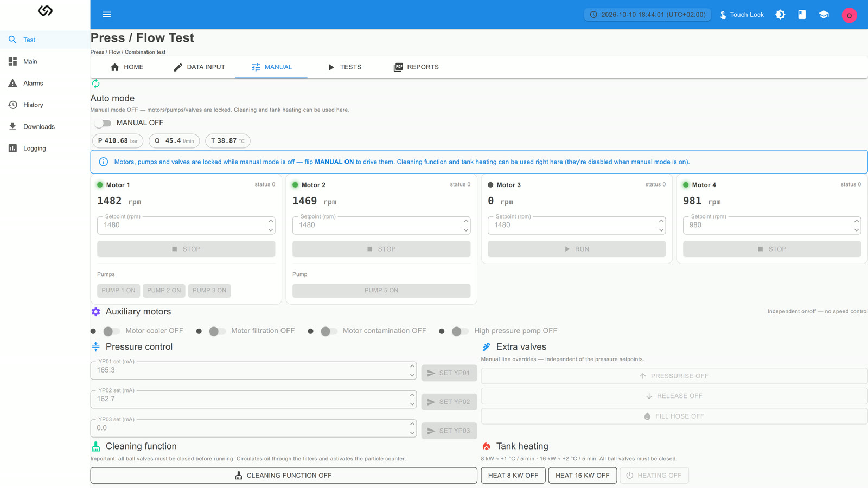Increase YP01 set value with up arrow
The width and height of the screenshot is (868, 488).
pos(412,365)
